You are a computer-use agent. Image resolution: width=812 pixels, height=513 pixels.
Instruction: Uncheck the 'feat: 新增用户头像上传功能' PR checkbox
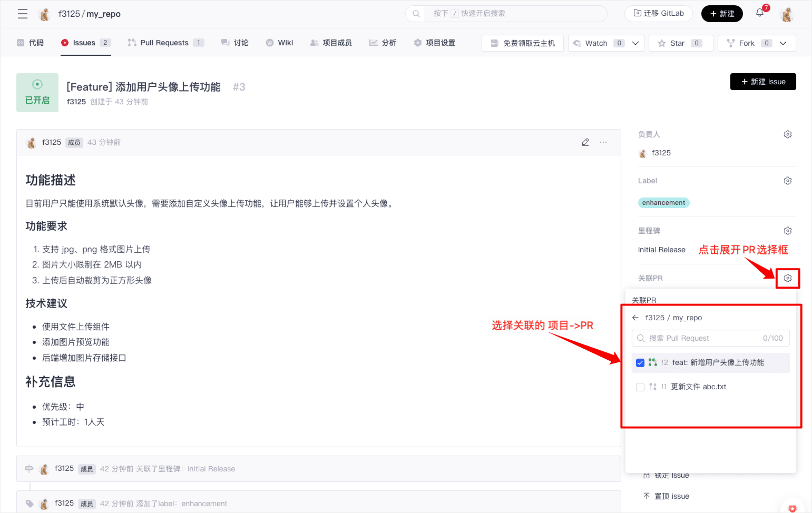(x=640, y=363)
